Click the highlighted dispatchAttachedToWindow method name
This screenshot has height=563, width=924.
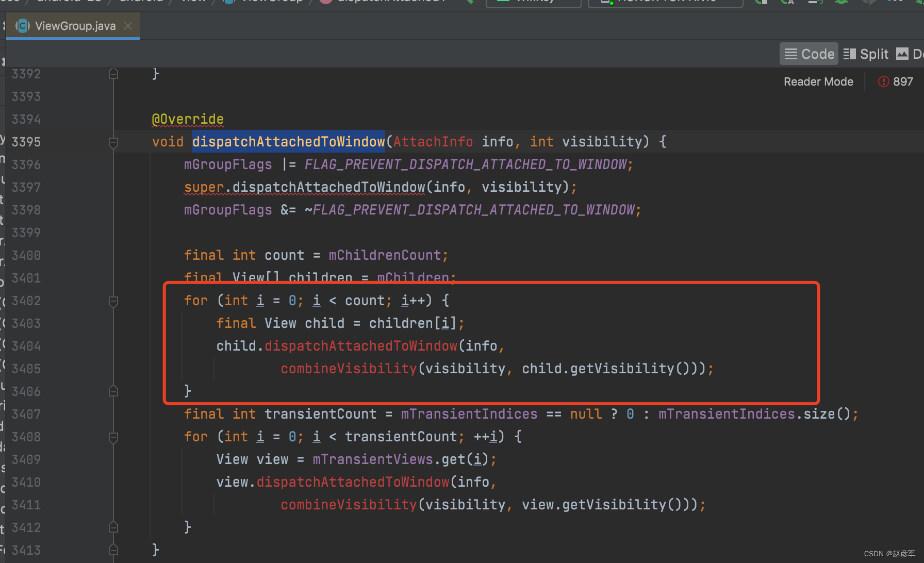click(x=289, y=142)
